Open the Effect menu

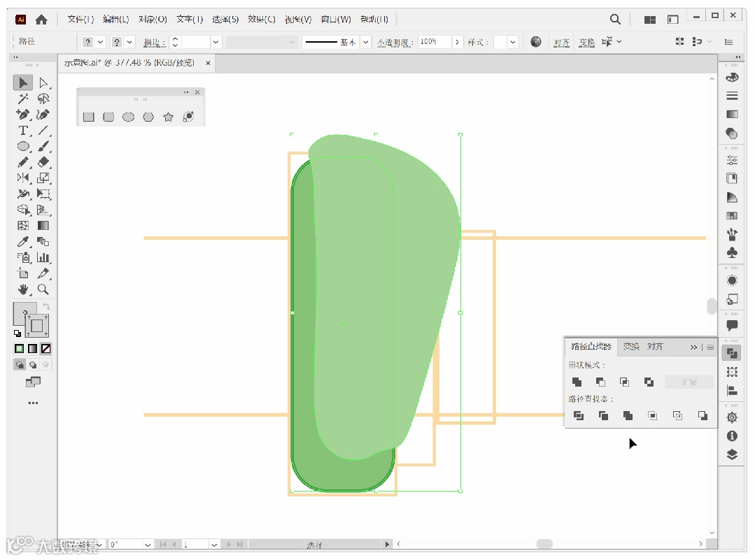(262, 20)
